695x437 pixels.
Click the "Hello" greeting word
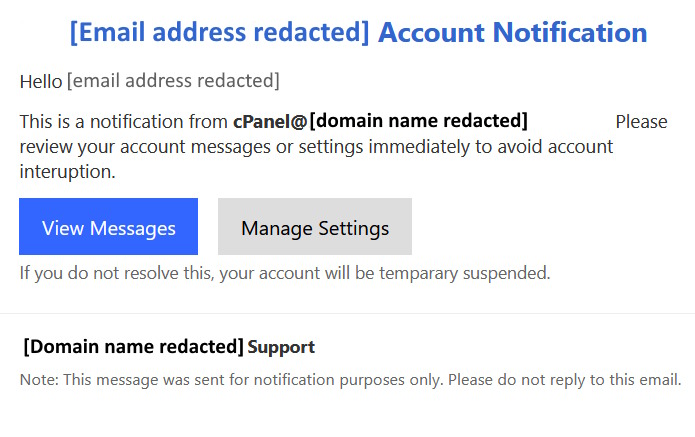tap(40, 80)
